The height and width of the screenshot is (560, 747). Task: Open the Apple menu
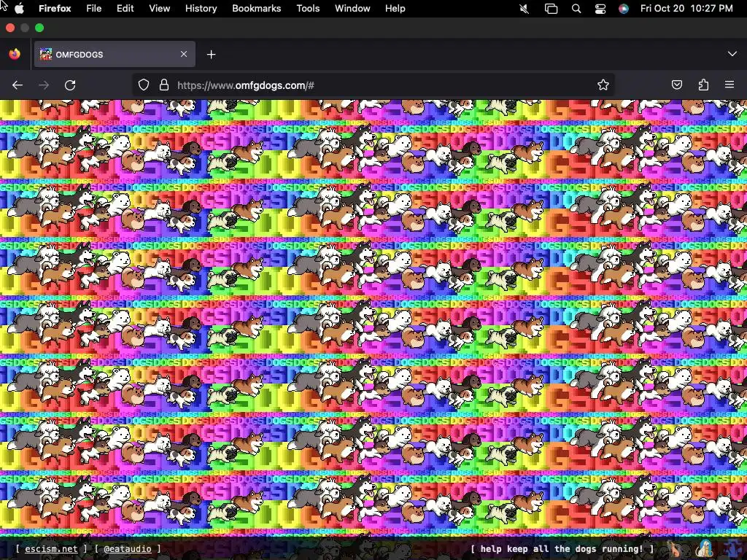(x=19, y=9)
